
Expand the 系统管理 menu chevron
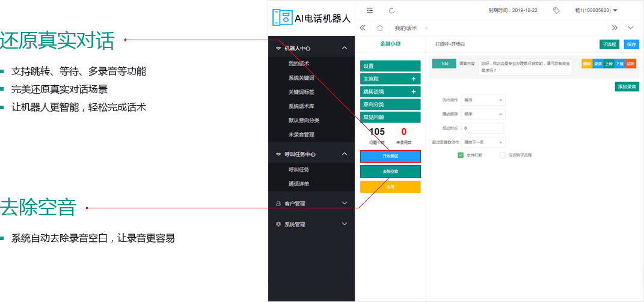coord(345,224)
